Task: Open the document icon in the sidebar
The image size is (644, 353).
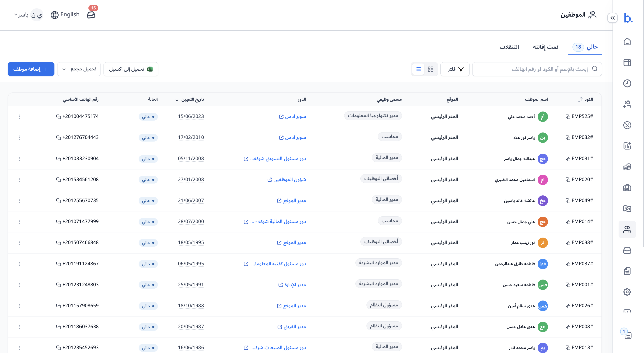Action: (627, 271)
